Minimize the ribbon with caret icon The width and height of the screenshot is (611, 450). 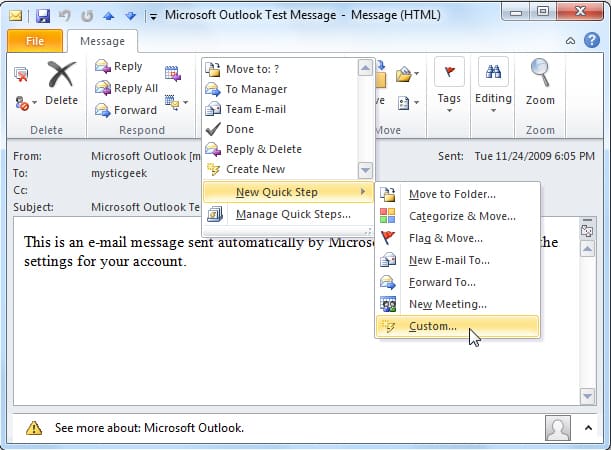pyautogui.click(x=570, y=41)
